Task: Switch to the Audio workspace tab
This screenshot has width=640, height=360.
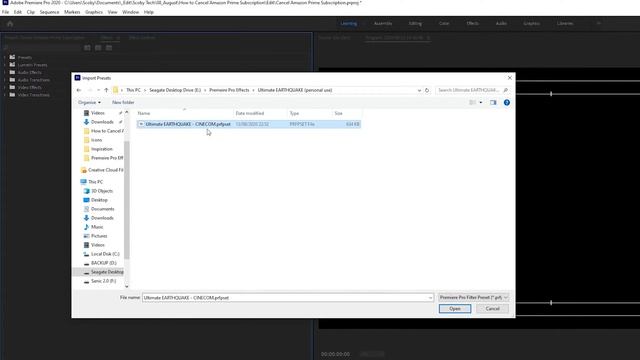Action: pos(501,24)
